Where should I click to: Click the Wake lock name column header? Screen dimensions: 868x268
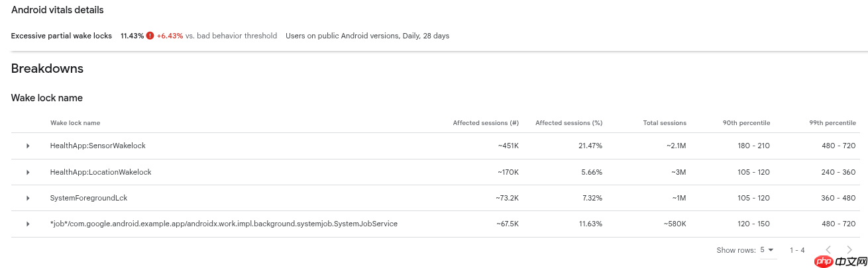(75, 123)
